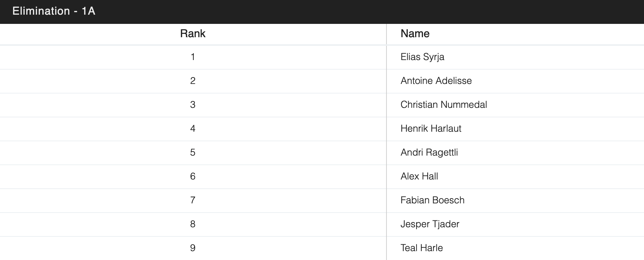Click the Rank column header
The height and width of the screenshot is (260, 644).
click(193, 33)
